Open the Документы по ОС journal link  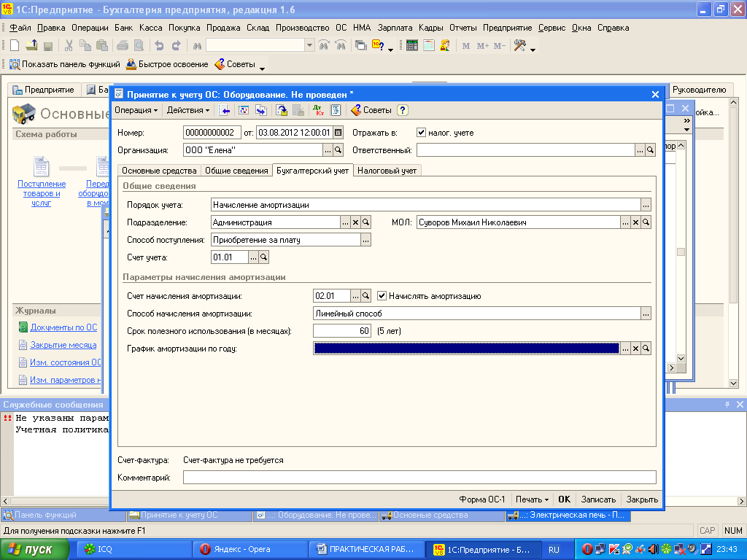(64, 327)
